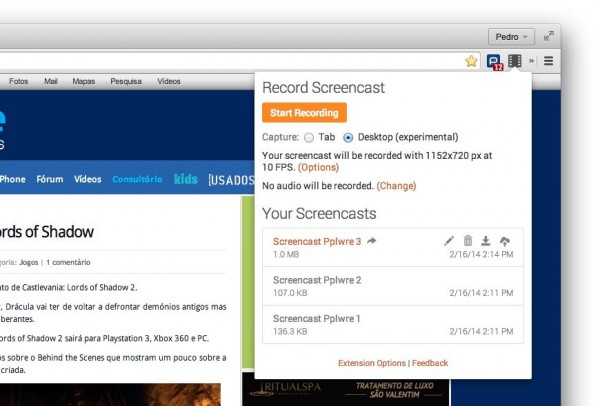The image size is (600, 406).
Task: Toggle fullscreen with the arrows icon
Action: 549,36
